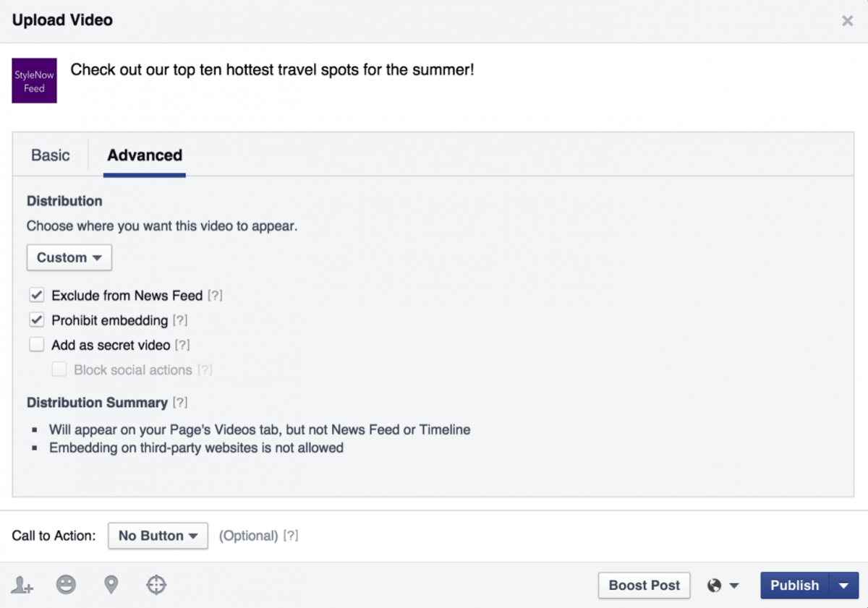Expand the Publish dropdown arrow

point(844,586)
